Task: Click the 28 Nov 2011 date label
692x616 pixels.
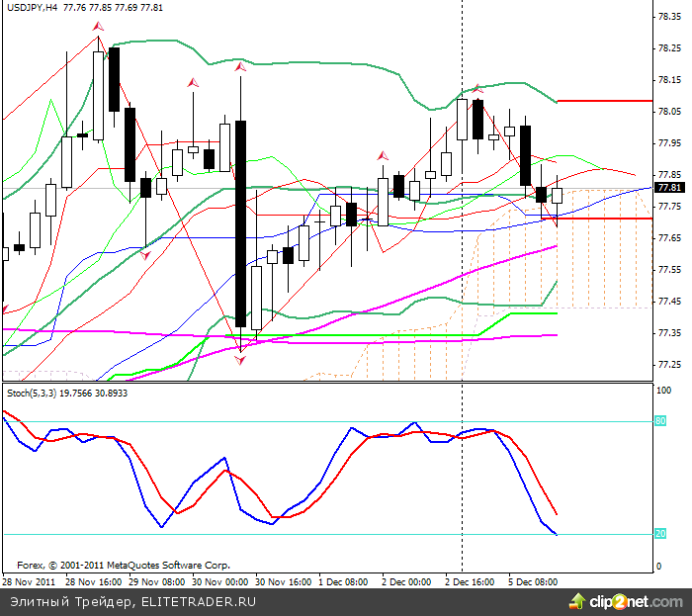Action: [28, 582]
